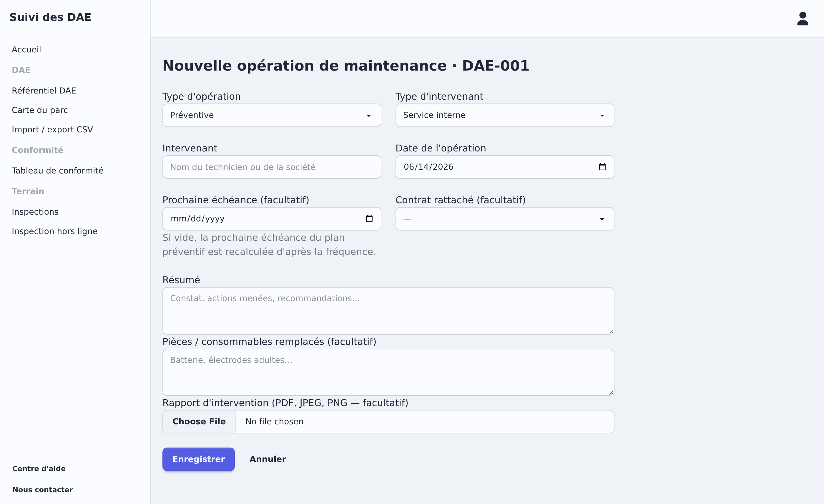Go to Accueil in sidebar
This screenshot has height=504, width=824.
(x=26, y=49)
